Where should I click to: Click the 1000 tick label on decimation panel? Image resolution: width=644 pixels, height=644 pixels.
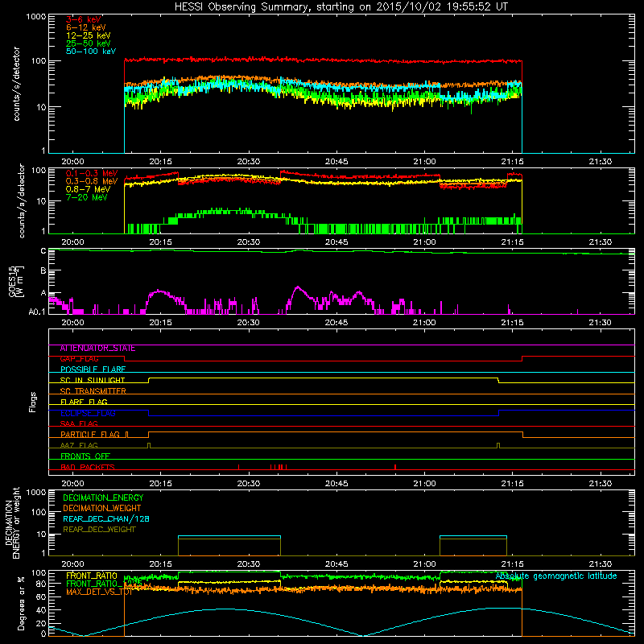[x=36, y=492]
